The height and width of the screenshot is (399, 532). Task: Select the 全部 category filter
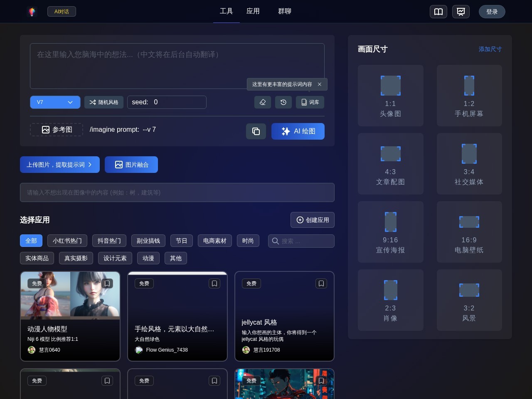[x=31, y=241]
